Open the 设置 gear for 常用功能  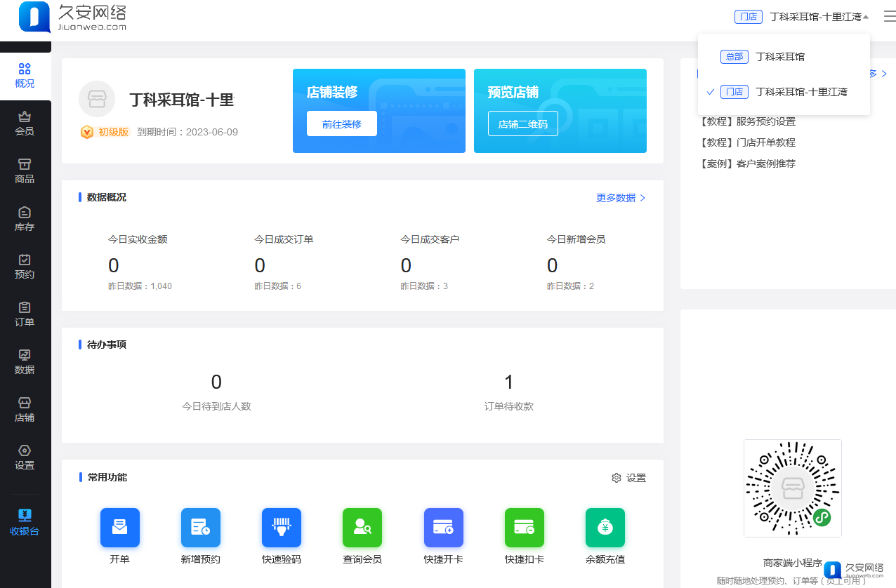628,478
